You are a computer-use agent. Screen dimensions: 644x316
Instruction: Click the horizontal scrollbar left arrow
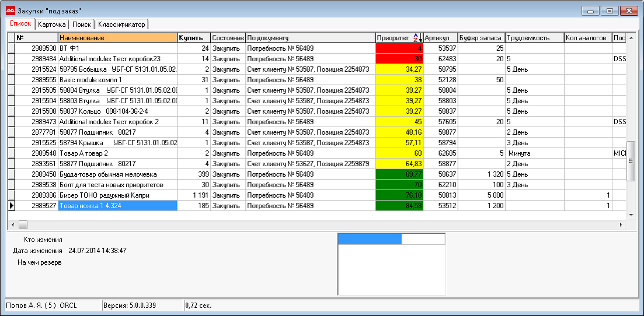coord(12,224)
